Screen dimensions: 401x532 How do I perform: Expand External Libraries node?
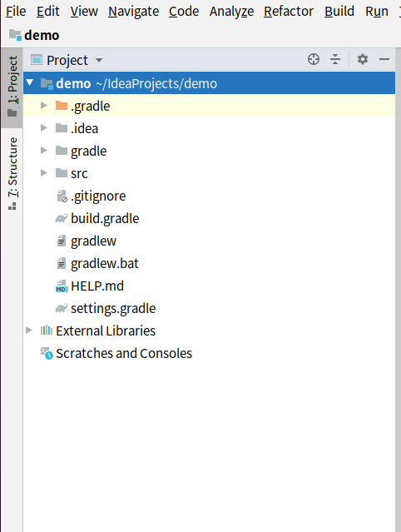tap(29, 331)
